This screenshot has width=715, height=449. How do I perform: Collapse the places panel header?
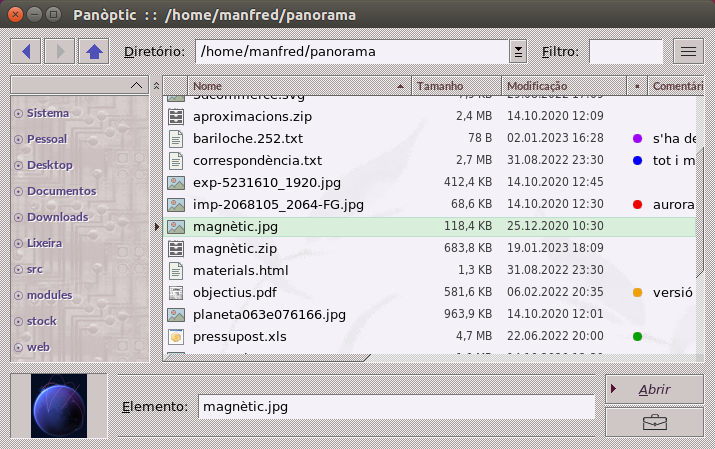(x=80, y=85)
